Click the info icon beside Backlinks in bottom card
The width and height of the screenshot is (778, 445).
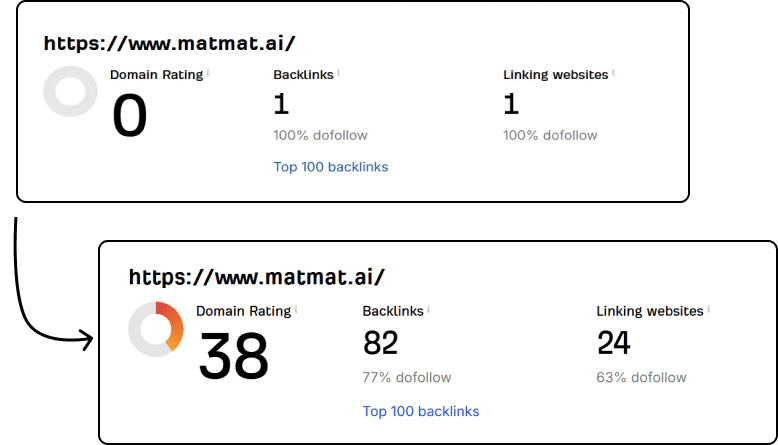(x=428, y=309)
